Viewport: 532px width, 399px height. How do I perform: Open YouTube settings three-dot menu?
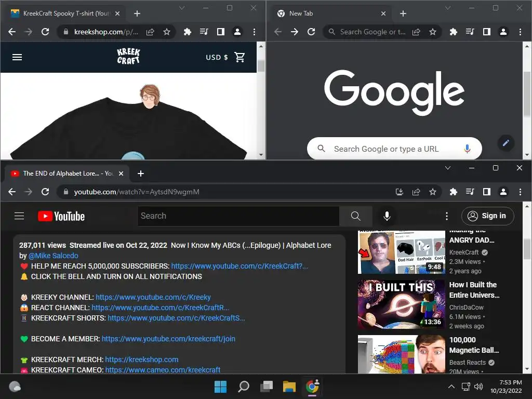[x=446, y=216]
